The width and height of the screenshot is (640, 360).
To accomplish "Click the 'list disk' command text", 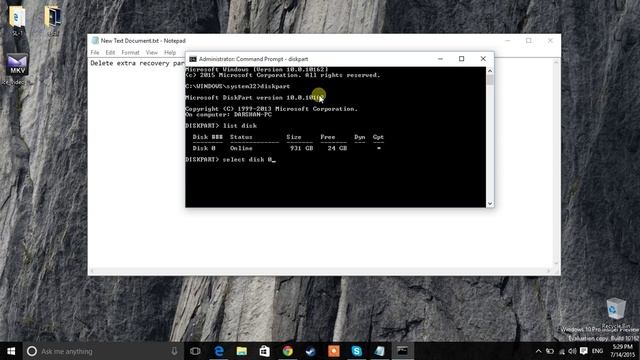I will 240,126.
